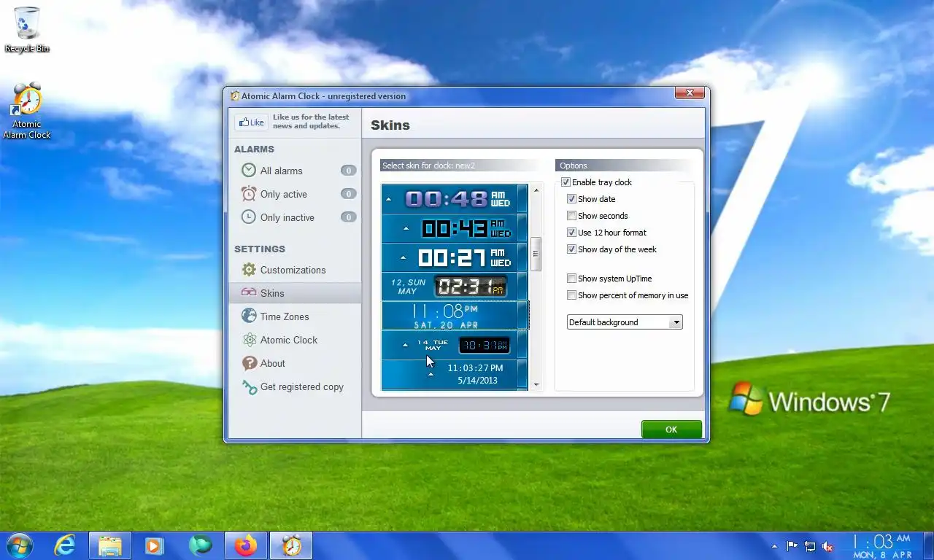Select the Skins settings page
This screenshot has width=934, height=560.
point(295,293)
